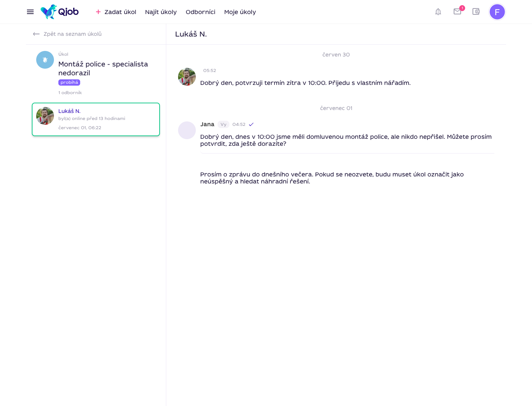Click message 'Dobrý den, potvrzuji termín'

tap(306, 83)
